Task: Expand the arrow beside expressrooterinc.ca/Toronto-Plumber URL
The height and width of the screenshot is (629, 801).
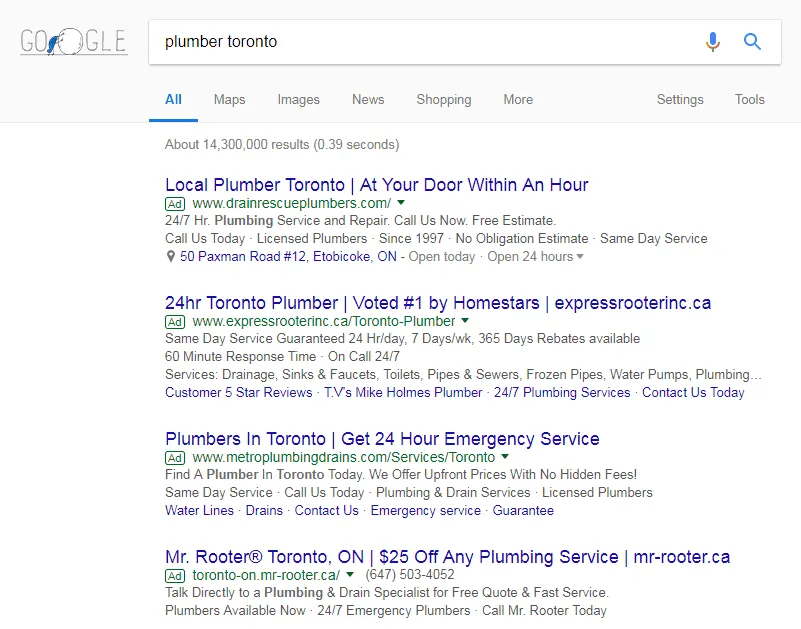Action: pos(464,322)
